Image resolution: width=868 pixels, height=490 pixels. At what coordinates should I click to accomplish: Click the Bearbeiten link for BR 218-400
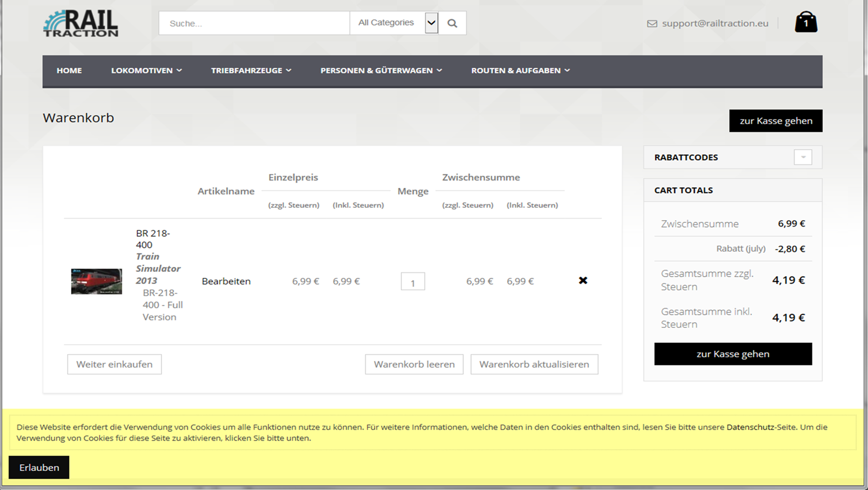226,281
